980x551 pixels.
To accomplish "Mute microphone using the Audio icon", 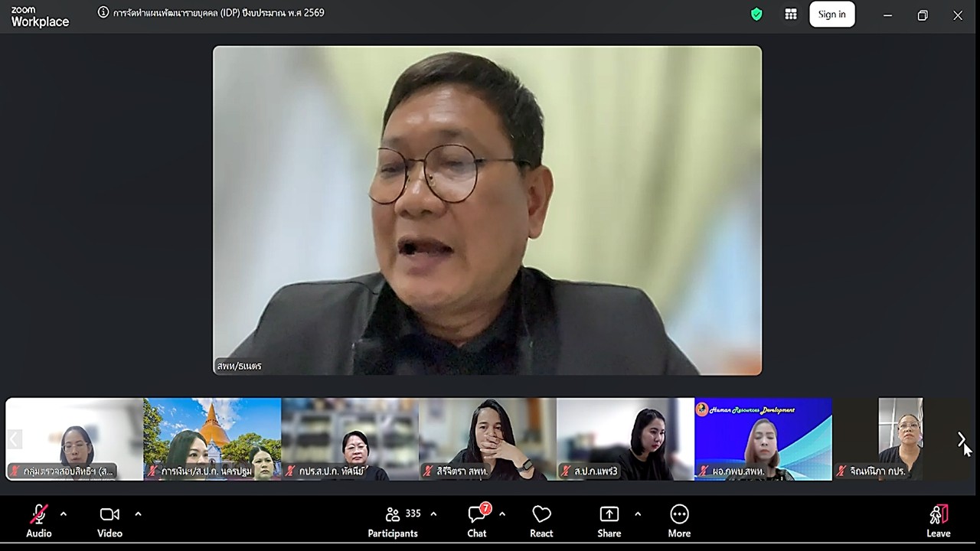I will 38,514.
